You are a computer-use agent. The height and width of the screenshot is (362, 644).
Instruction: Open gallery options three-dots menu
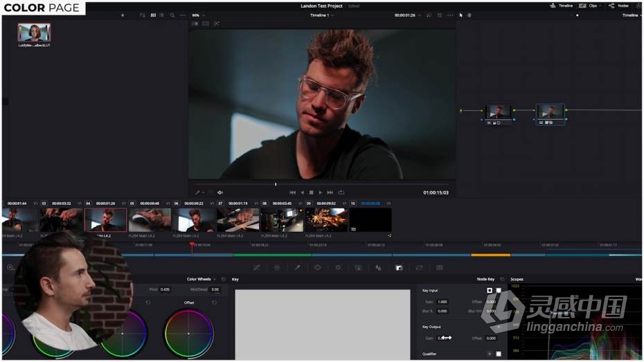pyautogui.click(x=183, y=15)
